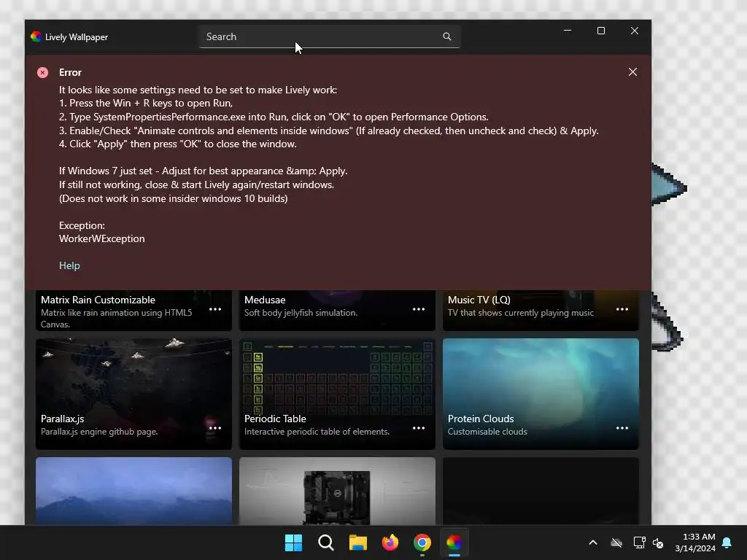Click the WorkerWException text

tap(102, 238)
